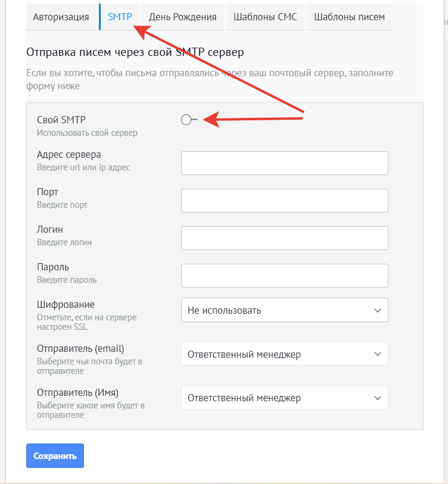This screenshot has height=484, width=448.
Task: Click the hint Введите порт
Action: point(62,205)
